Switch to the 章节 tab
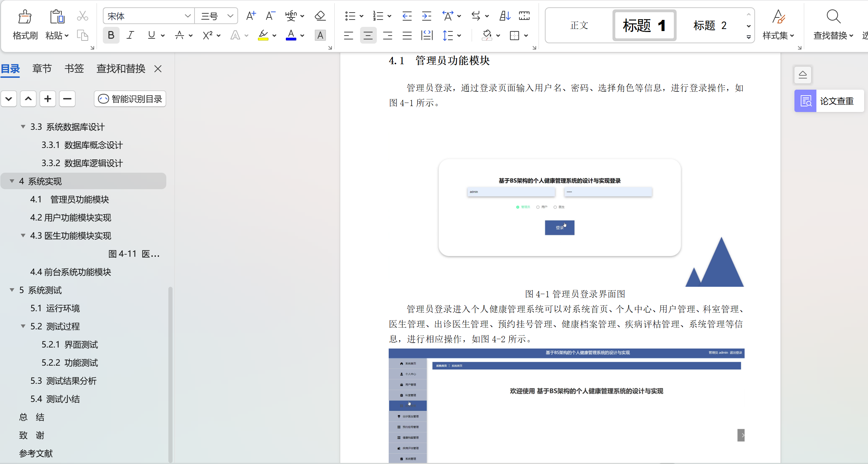 (42, 69)
